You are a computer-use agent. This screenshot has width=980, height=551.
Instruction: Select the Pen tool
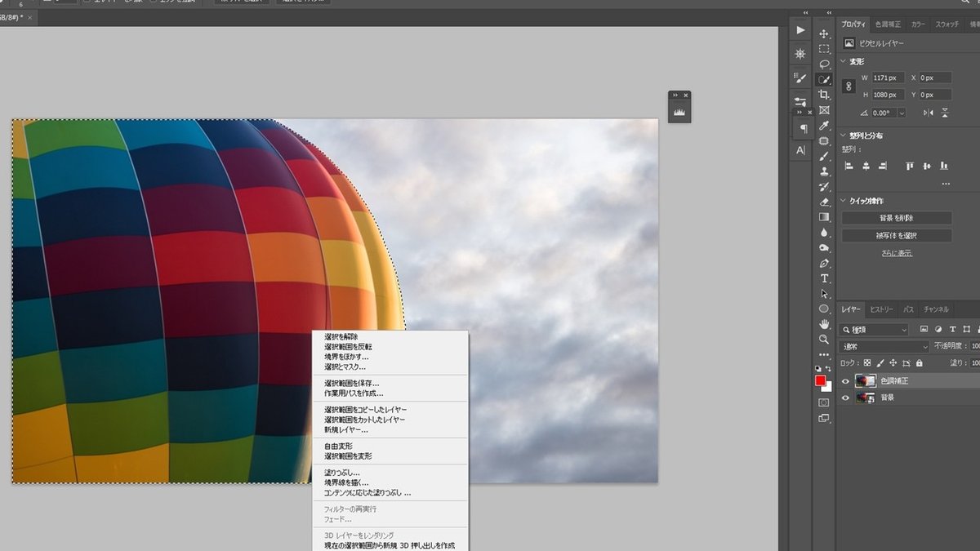(x=824, y=263)
